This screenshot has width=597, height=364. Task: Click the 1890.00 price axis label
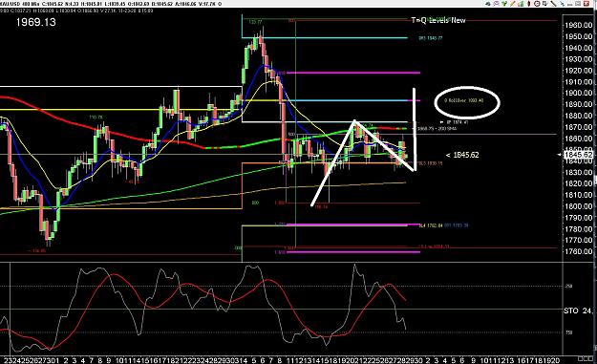tap(578, 104)
